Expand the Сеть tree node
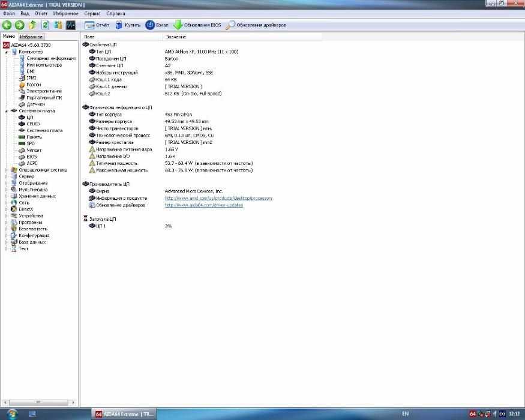 (7, 203)
